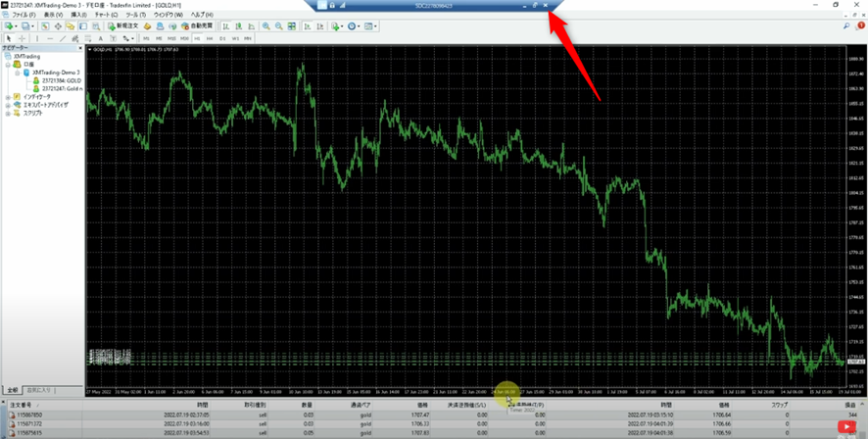Image resolution: width=868 pixels, height=439 pixels.
Task: Collapse the 口座 accounts tree node
Action: coord(8,65)
